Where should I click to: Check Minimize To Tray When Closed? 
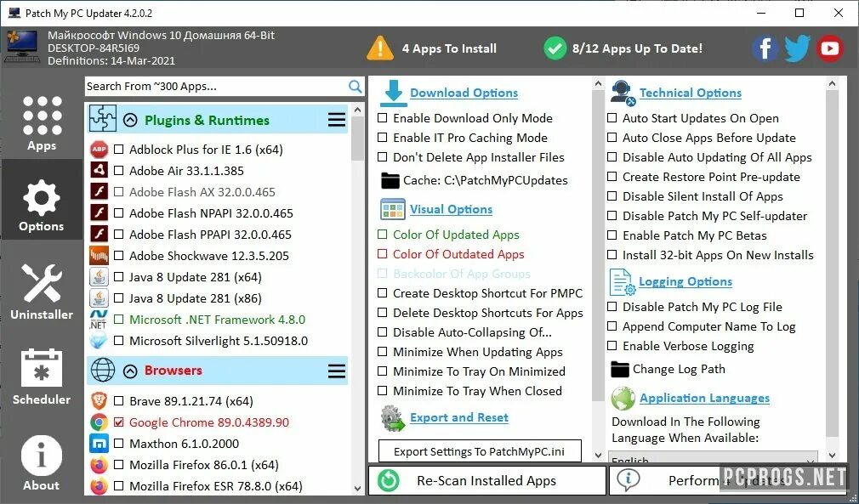[383, 391]
